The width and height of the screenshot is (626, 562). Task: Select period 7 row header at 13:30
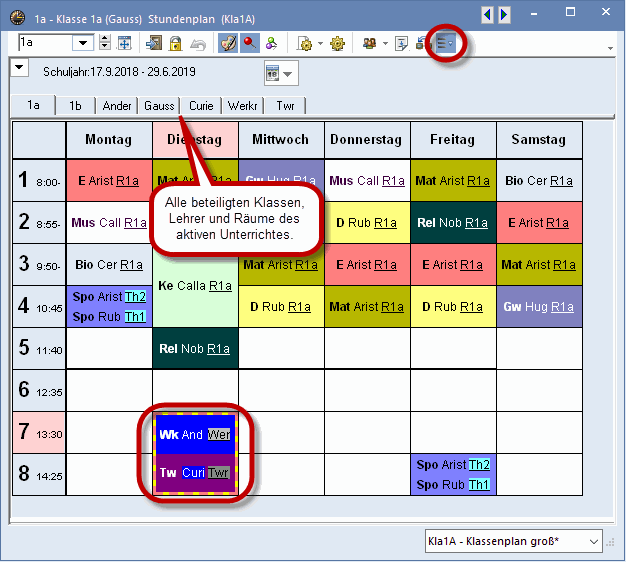point(39,433)
